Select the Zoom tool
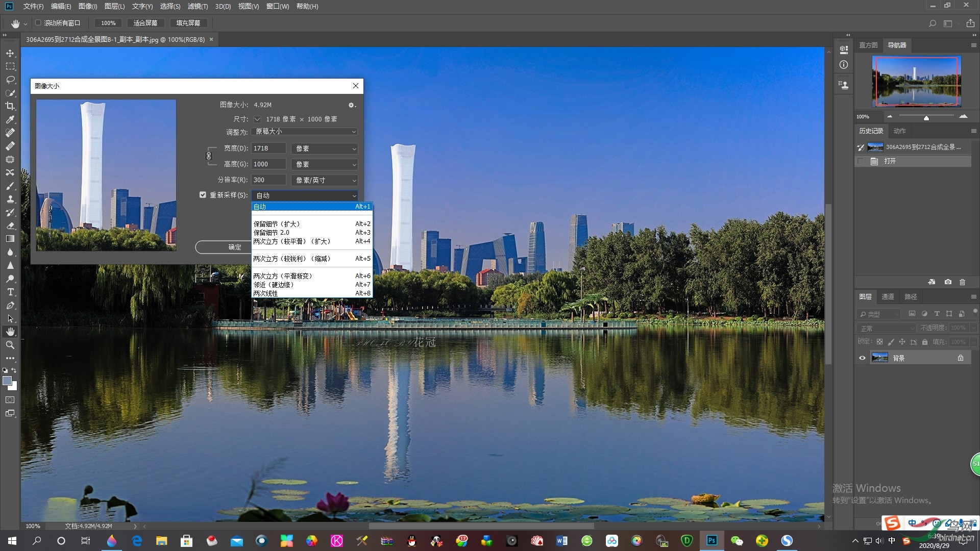Image resolution: width=980 pixels, height=551 pixels. [x=10, y=345]
